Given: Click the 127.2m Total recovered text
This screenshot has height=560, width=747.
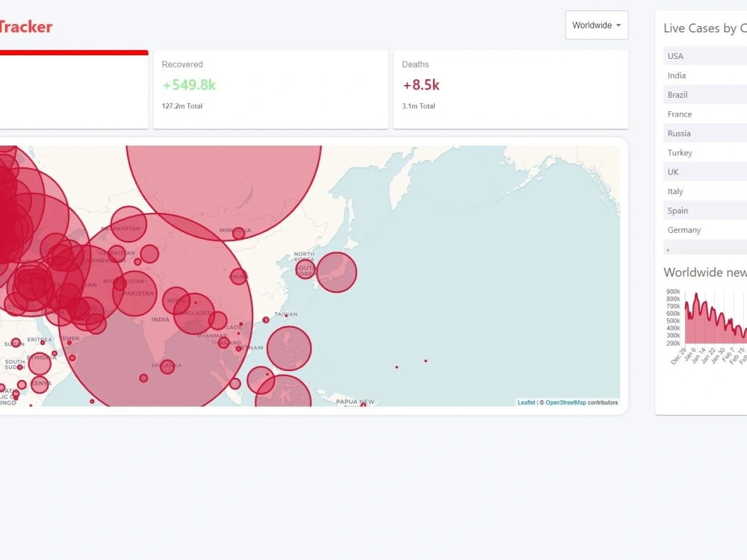Looking at the screenshot, I should click(x=182, y=106).
